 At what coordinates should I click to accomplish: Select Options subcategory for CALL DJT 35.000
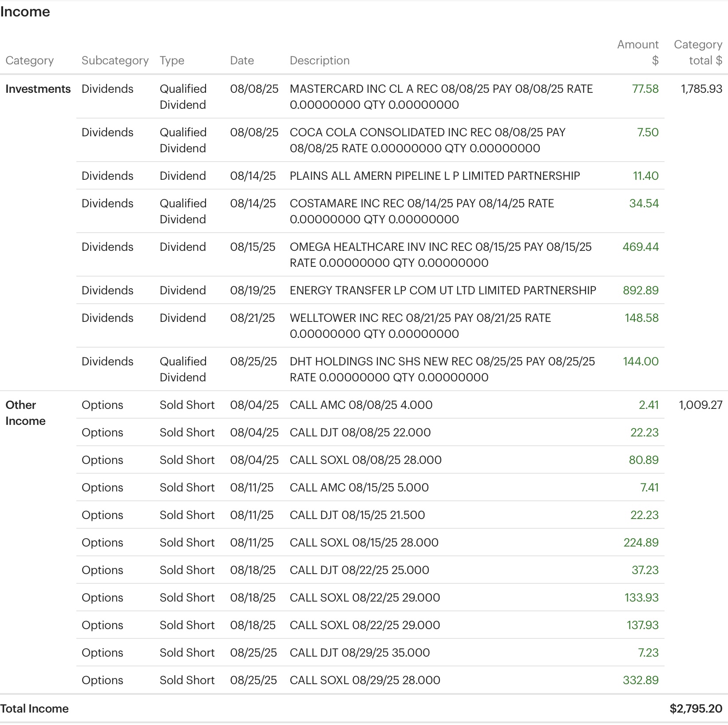[103, 653]
